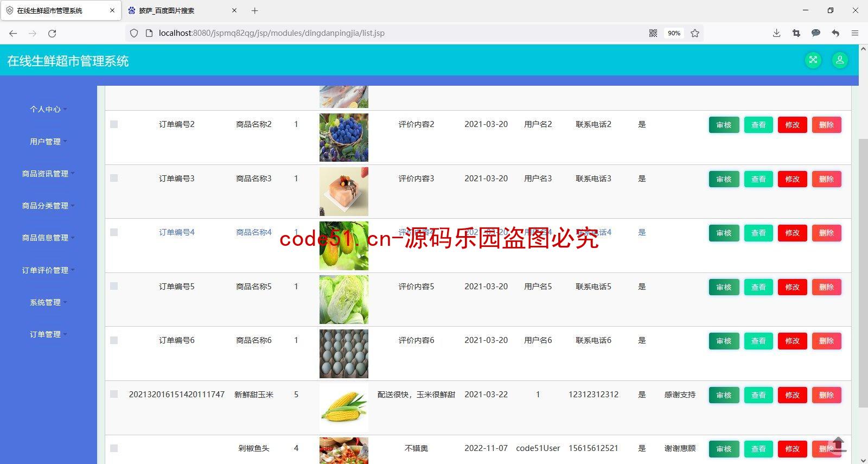Switch to 在线生鲜超市管理系统 browser tab

pyautogui.click(x=60, y=10)
